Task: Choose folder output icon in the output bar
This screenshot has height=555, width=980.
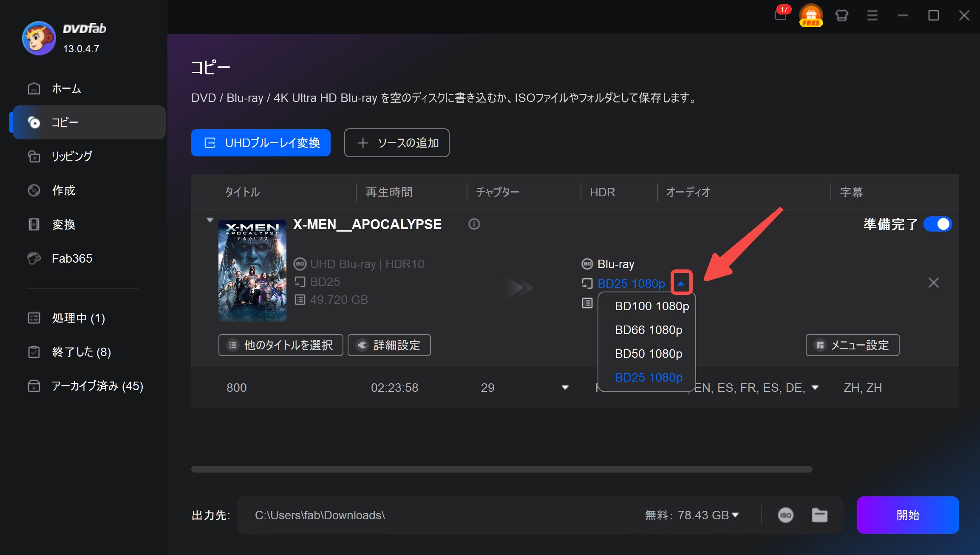Action: point(819,515)
